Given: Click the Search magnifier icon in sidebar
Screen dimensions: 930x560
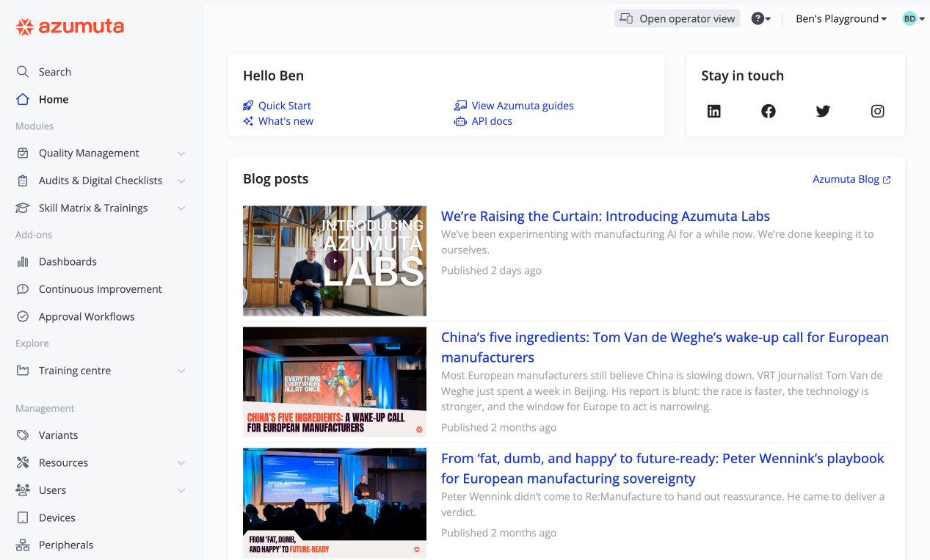Looking at the screenshot, I should [23, 72].
